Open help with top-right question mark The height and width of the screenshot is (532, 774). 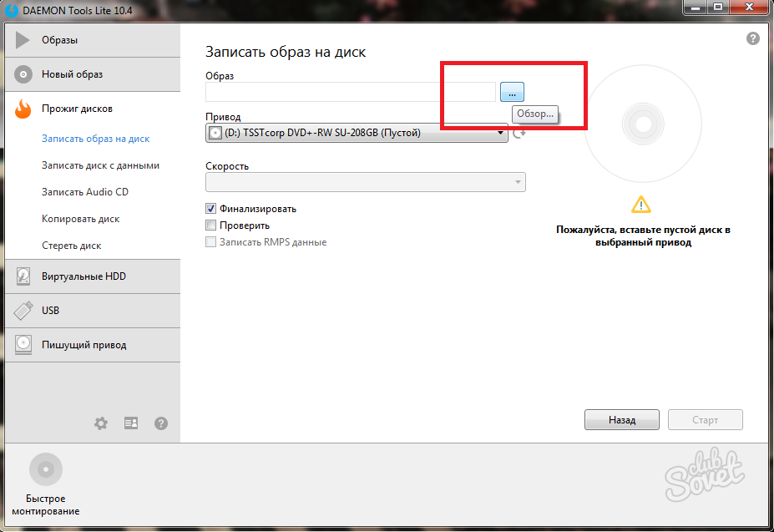(x=752, y=38)
